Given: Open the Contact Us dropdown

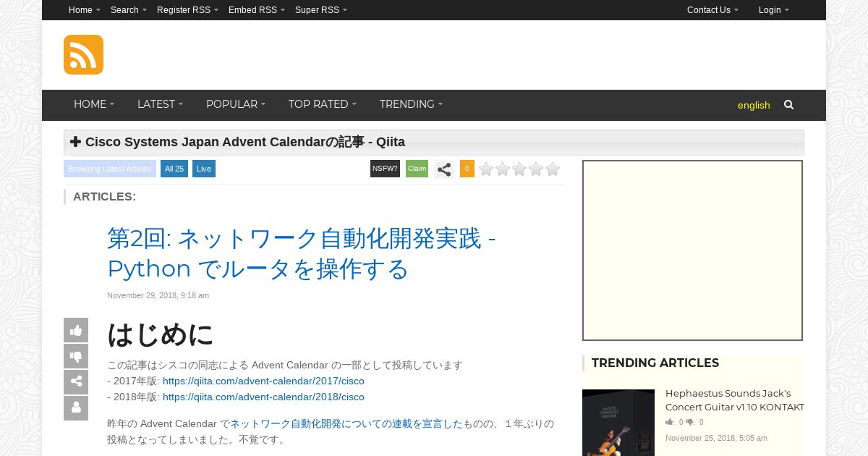Looking at the screenshot, I should 712,10.
